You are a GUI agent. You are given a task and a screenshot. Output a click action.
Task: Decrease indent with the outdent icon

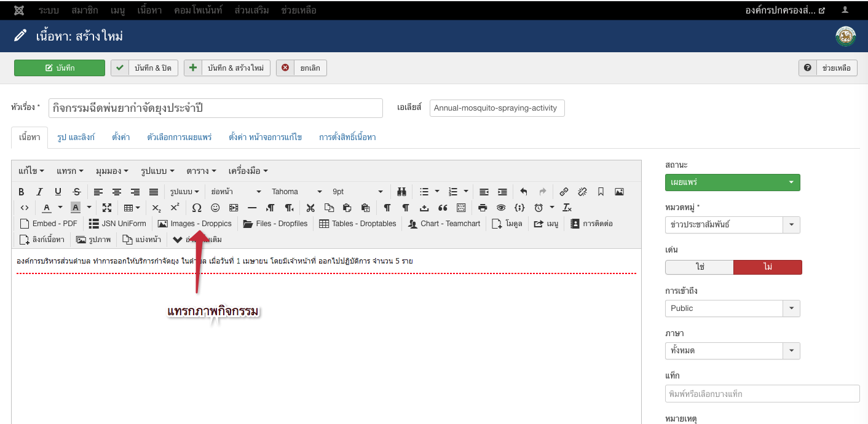point(484,192)
